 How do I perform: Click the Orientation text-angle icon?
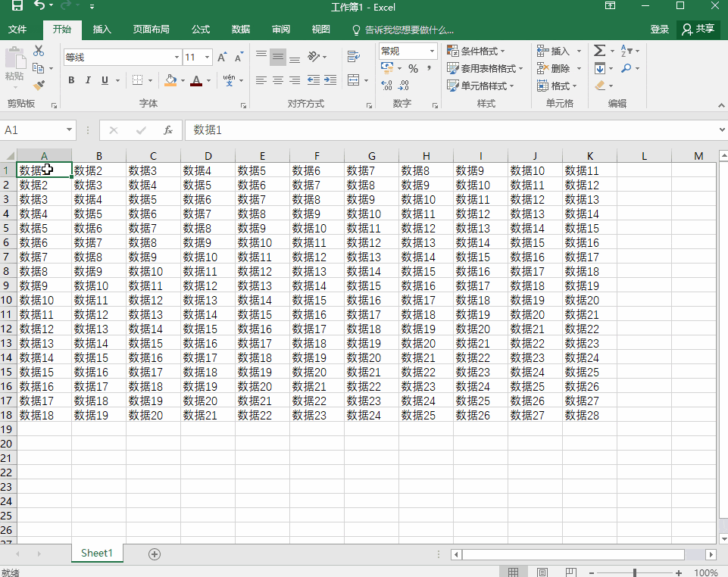(314, 57)
